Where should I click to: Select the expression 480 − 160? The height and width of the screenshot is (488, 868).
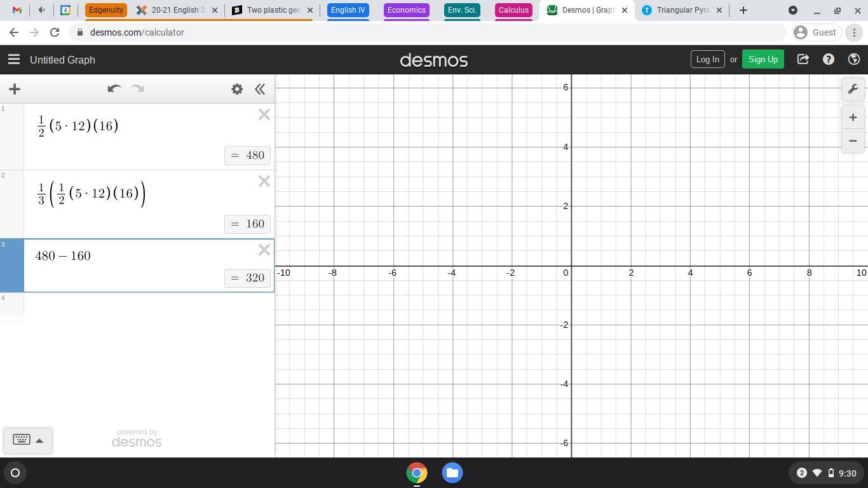[x=63, y=255]
